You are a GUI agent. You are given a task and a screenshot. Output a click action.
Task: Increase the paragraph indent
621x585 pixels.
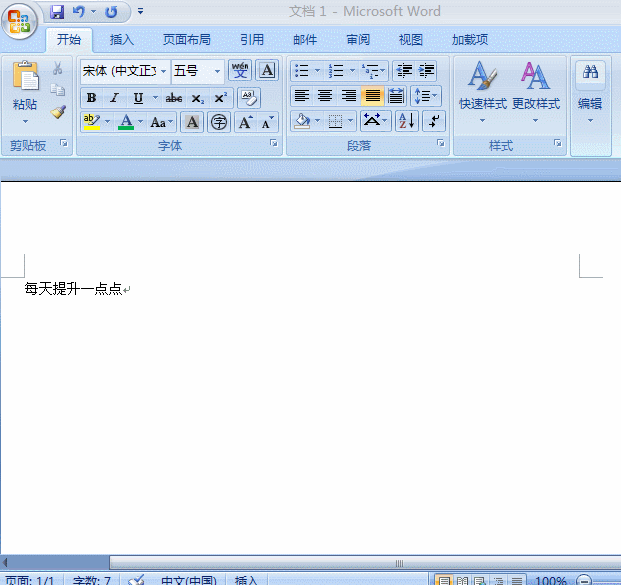click(426, 71)
